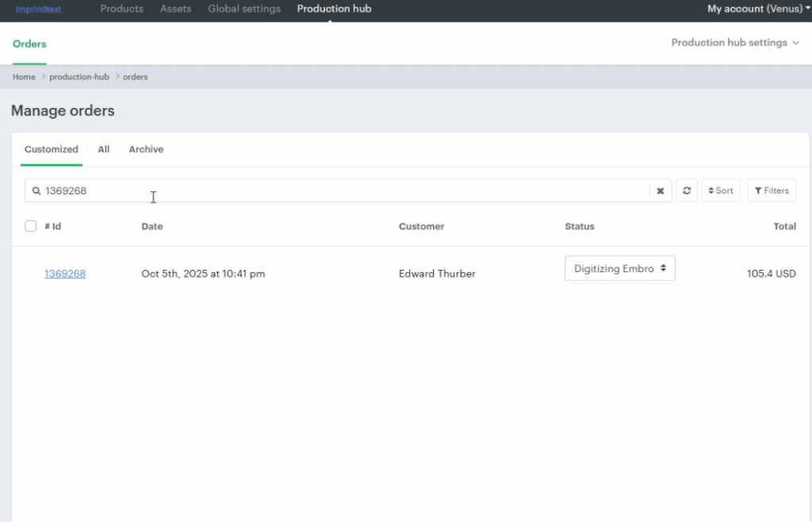This screenshot has height=522, width=812.
Task: Open Assets in top navigation
Action: coord(175,9)
